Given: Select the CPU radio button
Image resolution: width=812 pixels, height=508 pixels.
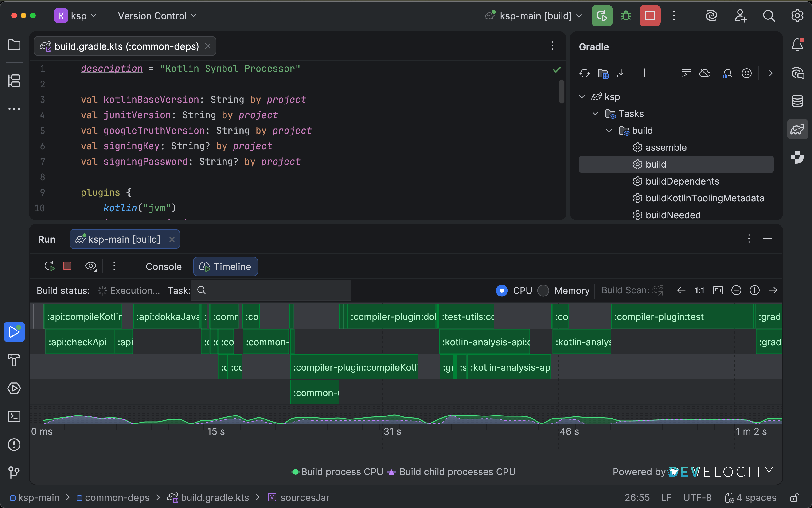Looking at the screenshot, I should (502, 291).
